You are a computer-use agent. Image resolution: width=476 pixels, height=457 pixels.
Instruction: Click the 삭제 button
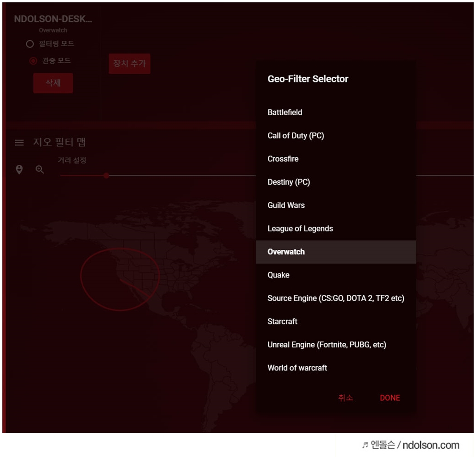[53, 83]
